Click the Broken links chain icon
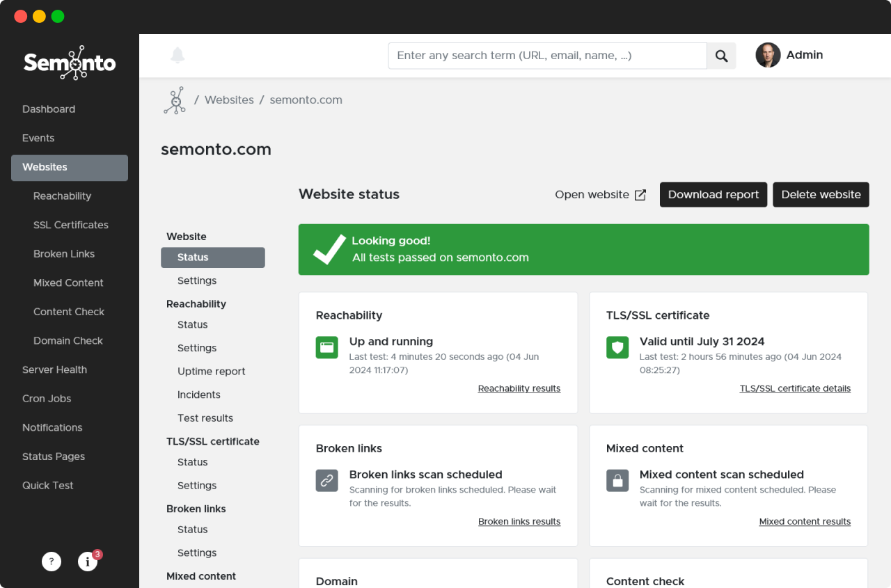This screenshot has width=891, height=588. [326, 480]
